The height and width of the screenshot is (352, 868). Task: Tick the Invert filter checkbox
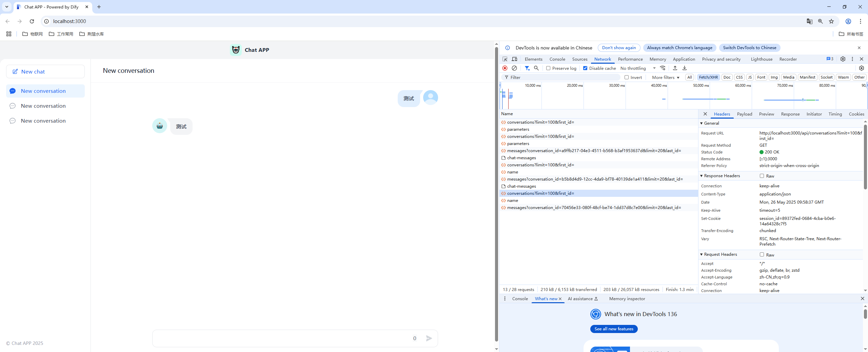627,77
